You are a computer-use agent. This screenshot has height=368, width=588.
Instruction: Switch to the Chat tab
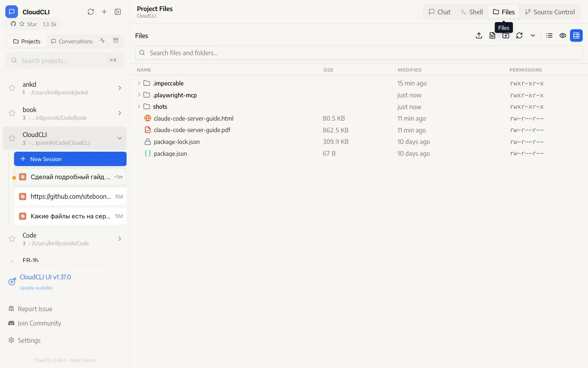[439, 12]
